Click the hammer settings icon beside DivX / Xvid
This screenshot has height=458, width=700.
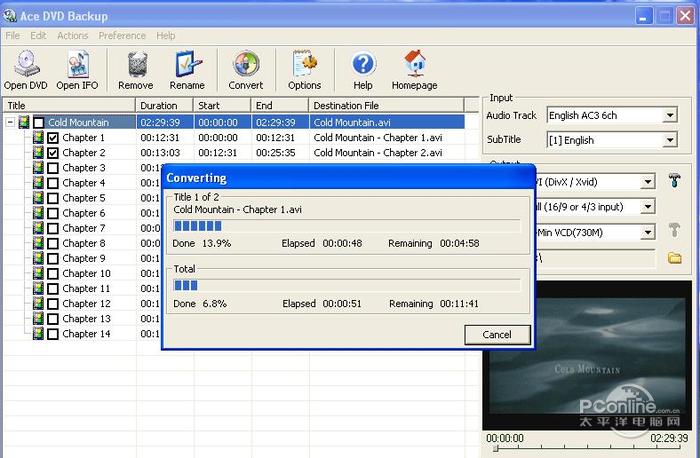click(x=674, y=180)
